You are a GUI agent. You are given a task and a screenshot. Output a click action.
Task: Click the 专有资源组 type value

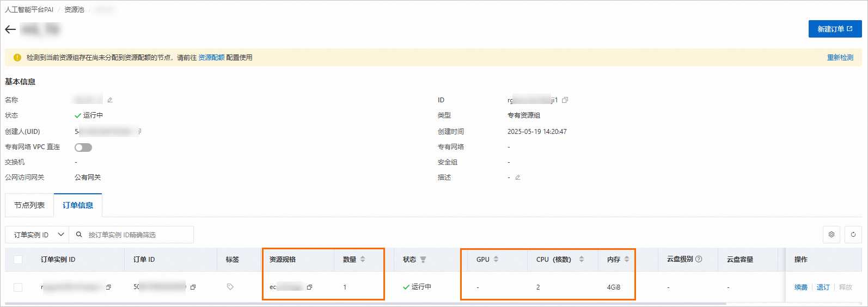click(524, 115)
